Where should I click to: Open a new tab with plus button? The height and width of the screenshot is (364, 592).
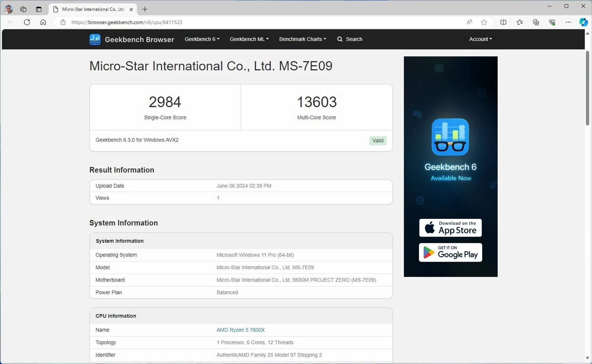(145, 9)
